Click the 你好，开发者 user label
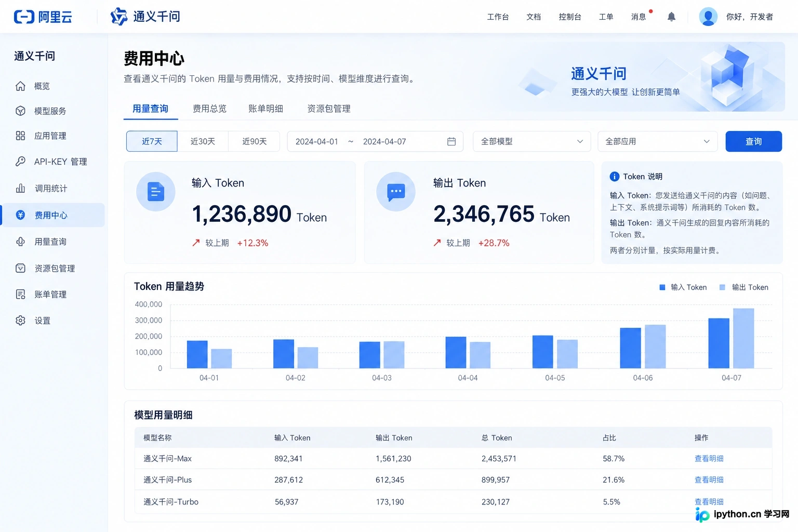The height and width of the screenshot is (532, 798). click(x=750, y=17)
